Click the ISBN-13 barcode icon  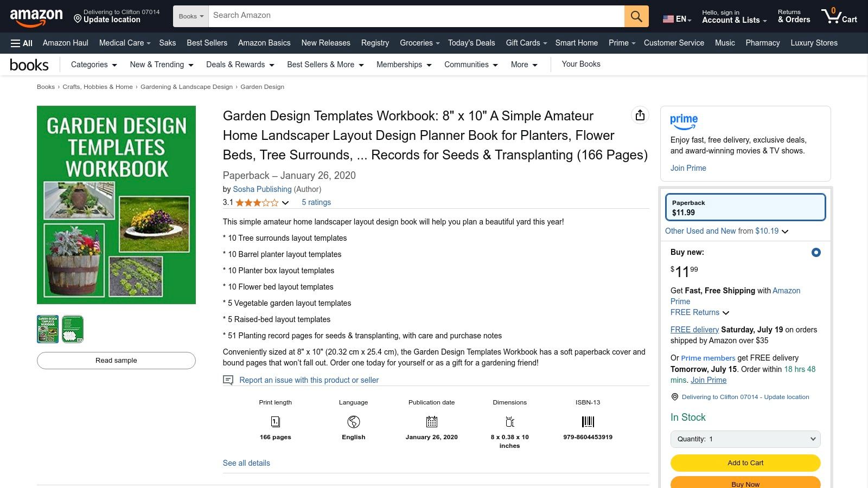tap(588, 422)
